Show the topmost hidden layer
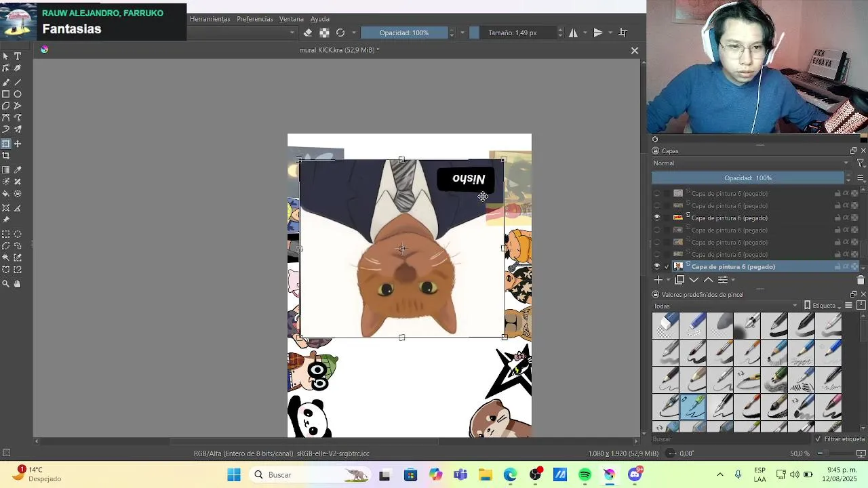Image resolution: width=868 pixels, height=488 pixels. pos(656,194)
